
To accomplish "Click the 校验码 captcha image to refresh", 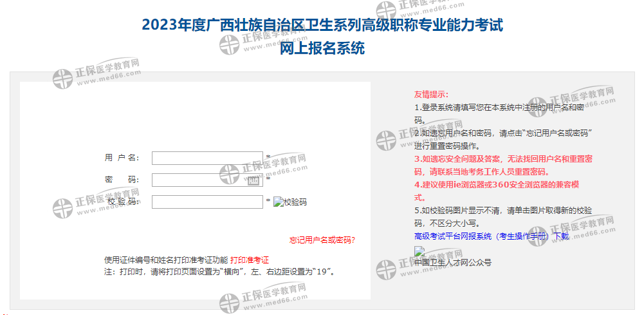I will pos(290,202).
